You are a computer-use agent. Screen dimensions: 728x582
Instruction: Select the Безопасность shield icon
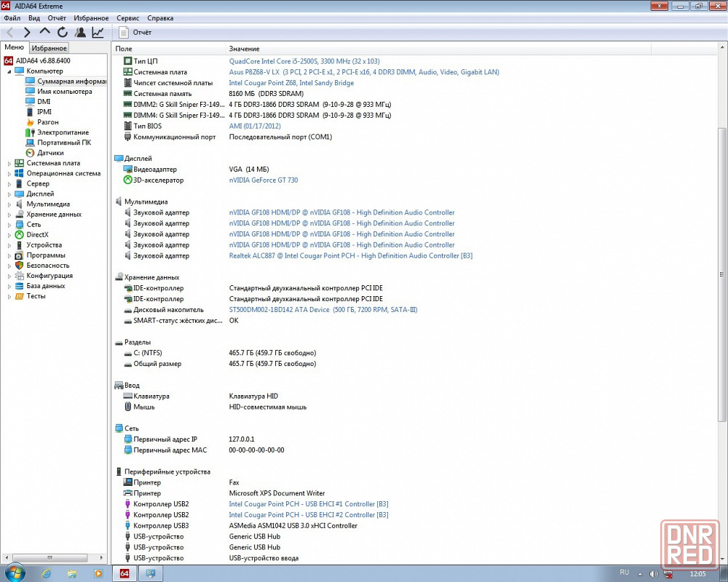point(19,266)
